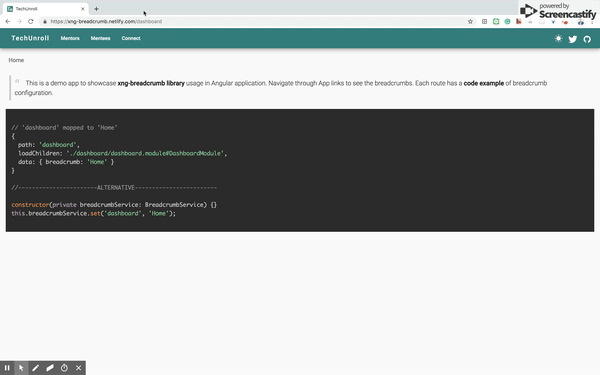600x375 pixels.
Task: Click the blue profile avatar icon in the Chrome toolbar
Action: (580, 22)
